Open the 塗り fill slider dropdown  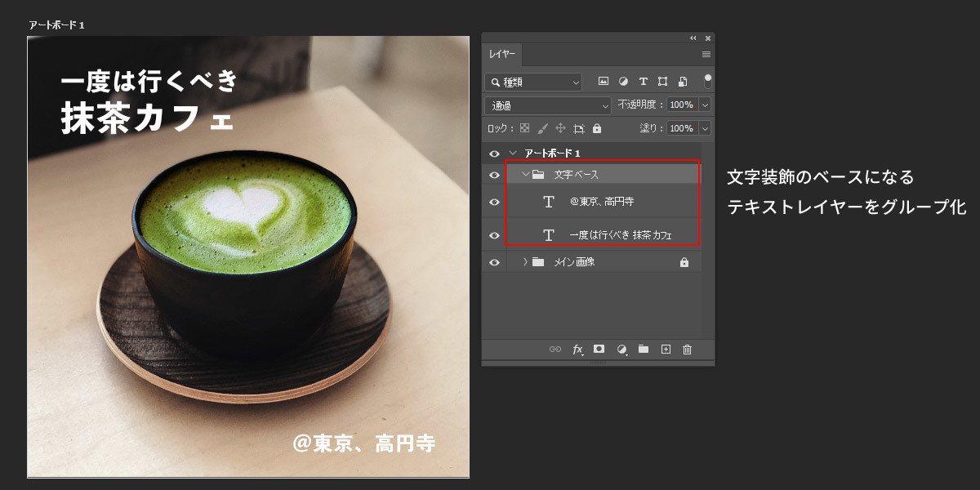pyautogui.click(x=705, y=128)
